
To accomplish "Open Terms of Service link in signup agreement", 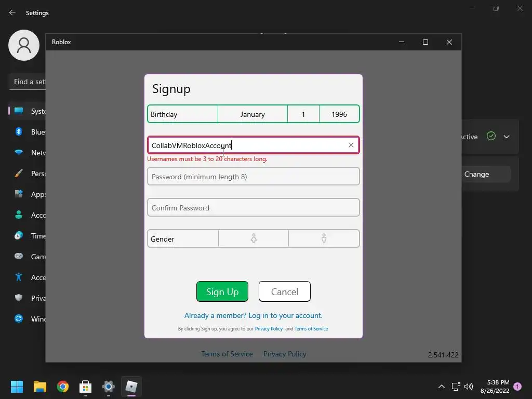I will [311, 329].
